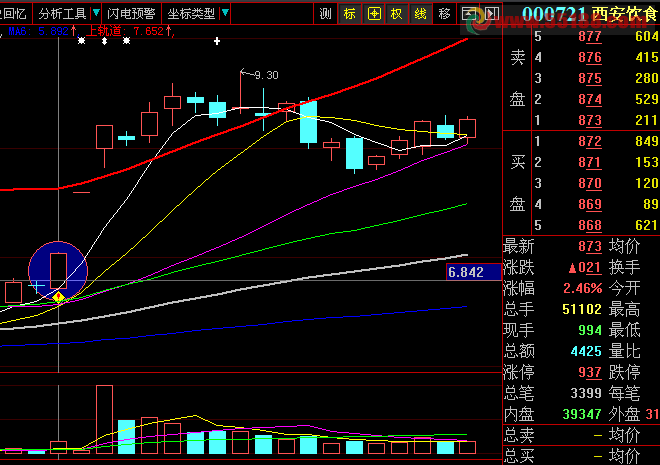Open the 分析工具 toolbar button

(x=62, y=14)
